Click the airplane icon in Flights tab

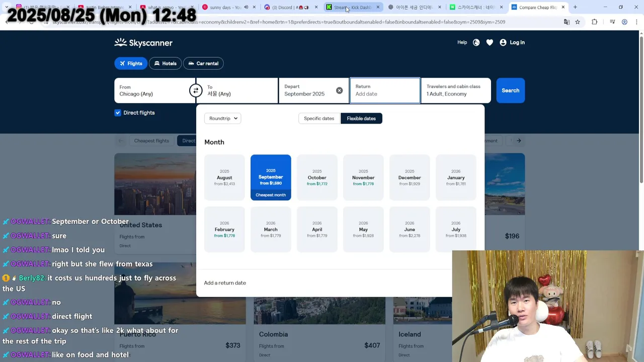pyautogui.click(x=122, y=63)
